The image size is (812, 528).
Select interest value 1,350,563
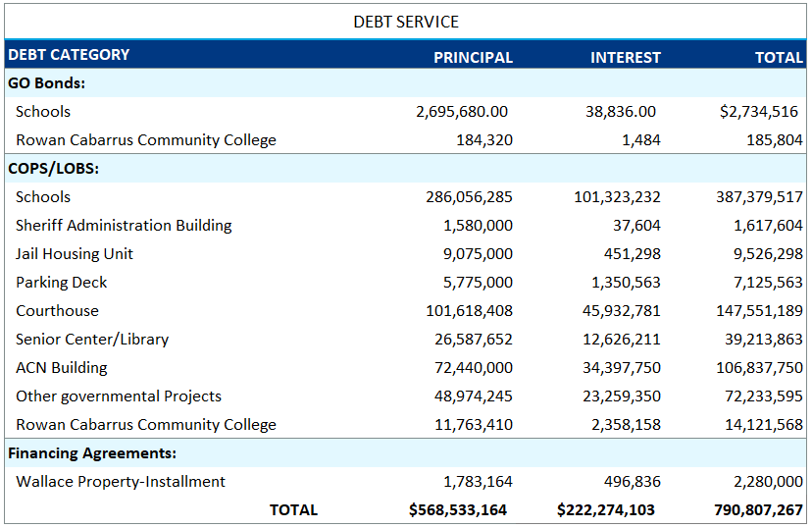(x=626, y=283)
